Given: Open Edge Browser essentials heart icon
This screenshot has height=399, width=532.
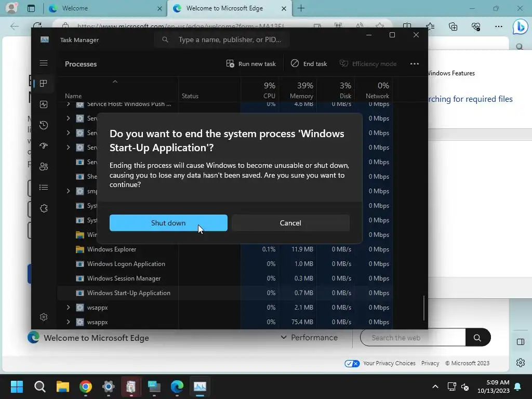Looking at the screenshot, I should 476,26.
